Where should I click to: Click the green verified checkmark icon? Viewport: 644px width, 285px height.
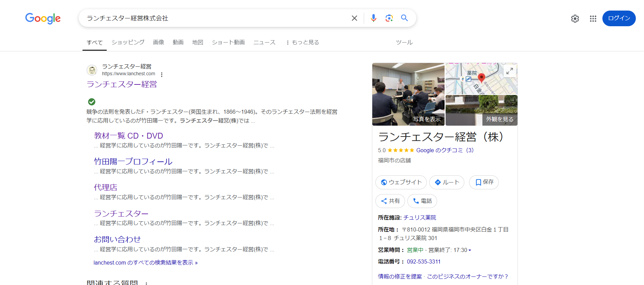click(x=92, y=101)
